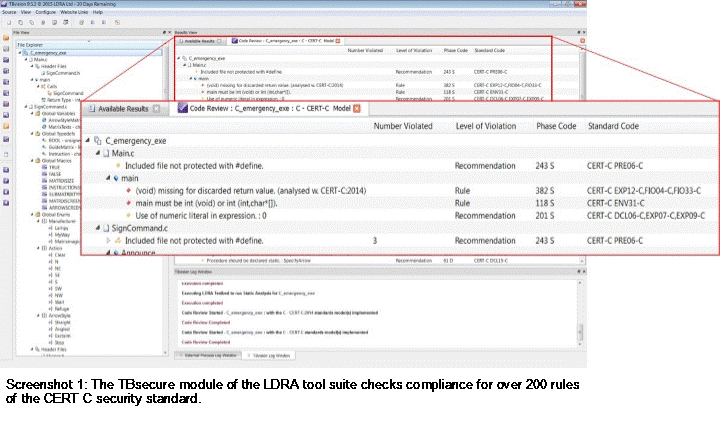Open the View menu
Viewport: 720px width, 421px height.
(x=26, y=12)
